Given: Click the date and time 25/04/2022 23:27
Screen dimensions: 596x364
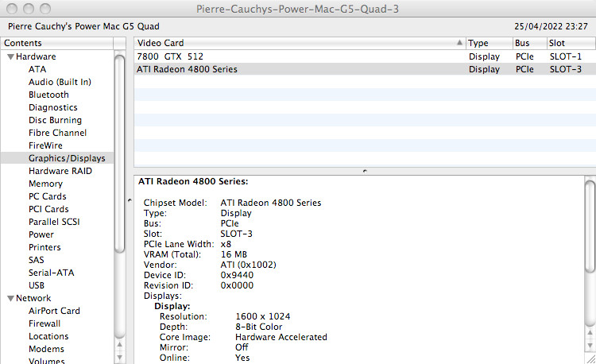Looking at the screenshot, I should click(x=551, y=26).
